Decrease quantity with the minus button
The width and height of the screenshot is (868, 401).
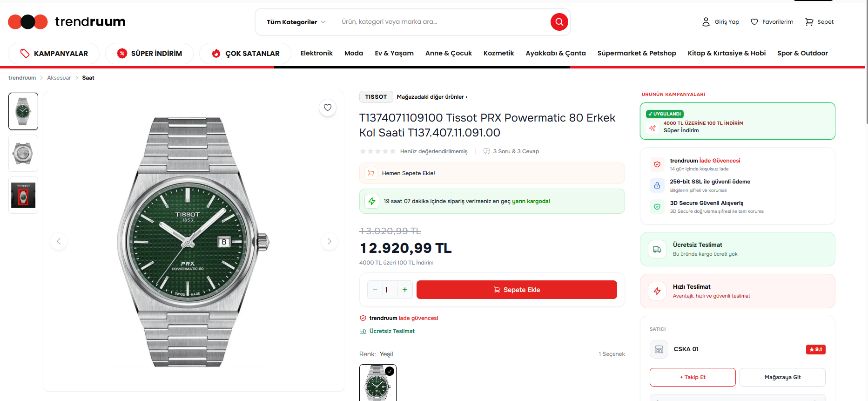coord(375,290)
